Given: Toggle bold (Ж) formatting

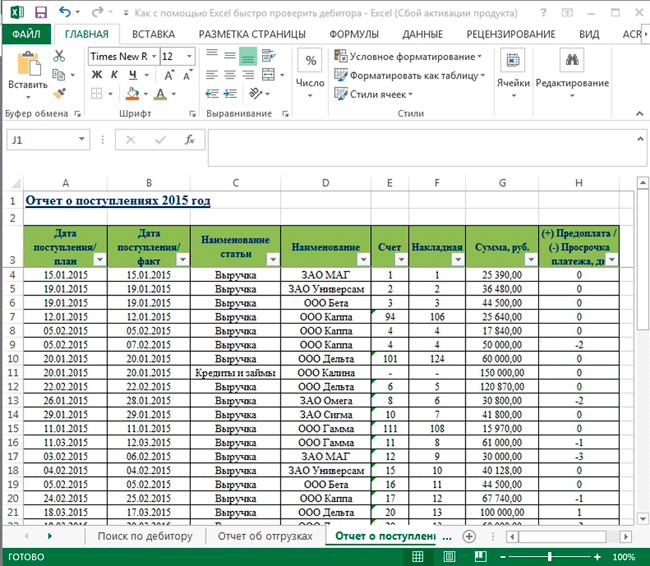Looking at the screenshot, I should tap(97, 75).
